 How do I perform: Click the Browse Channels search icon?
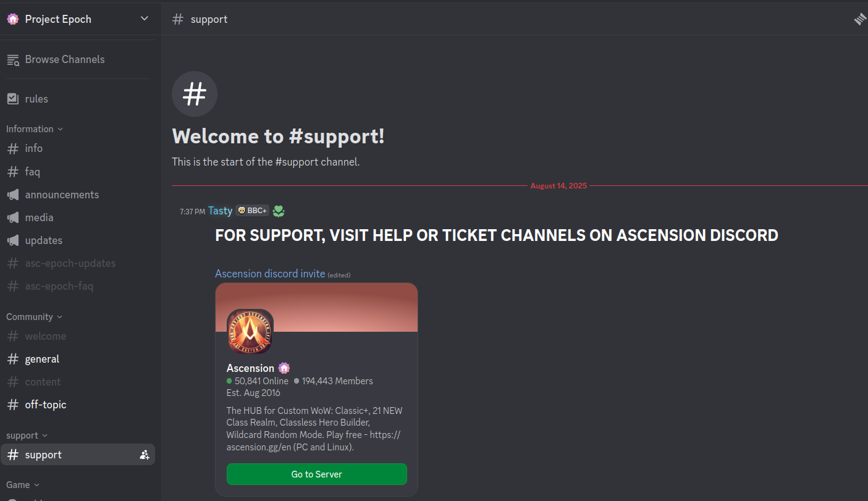click(x=13, y=59)
